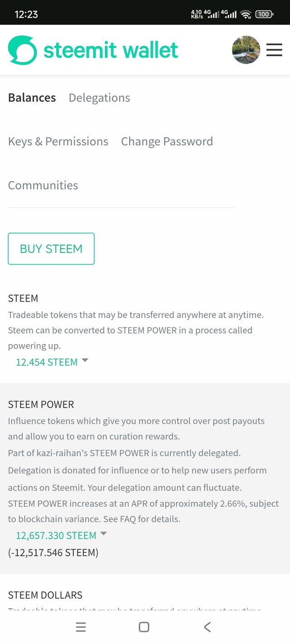Tap the Wi-Fi status icon
Viewport: 290px width, 644px height.
[x=246, y=14]
